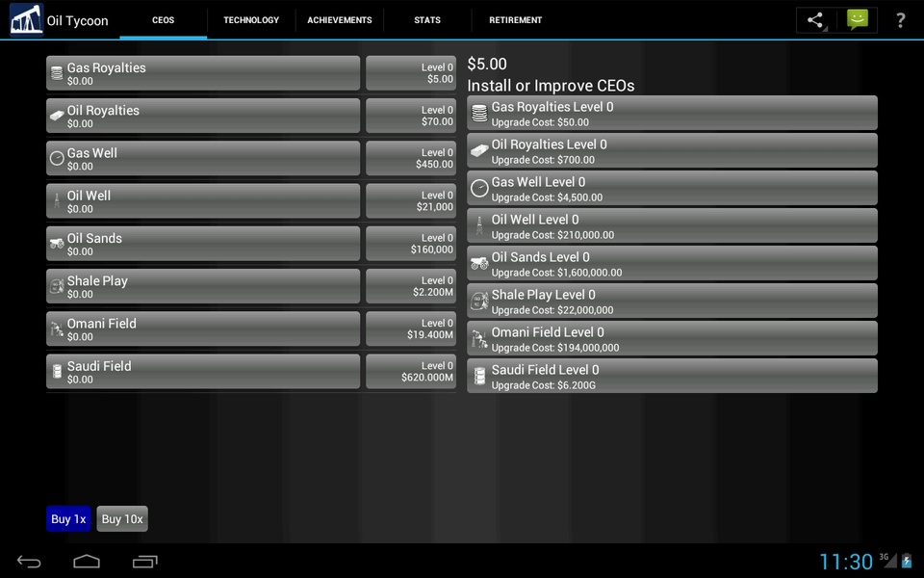Purchase Oil Well level for $21,000

[411, 201]
